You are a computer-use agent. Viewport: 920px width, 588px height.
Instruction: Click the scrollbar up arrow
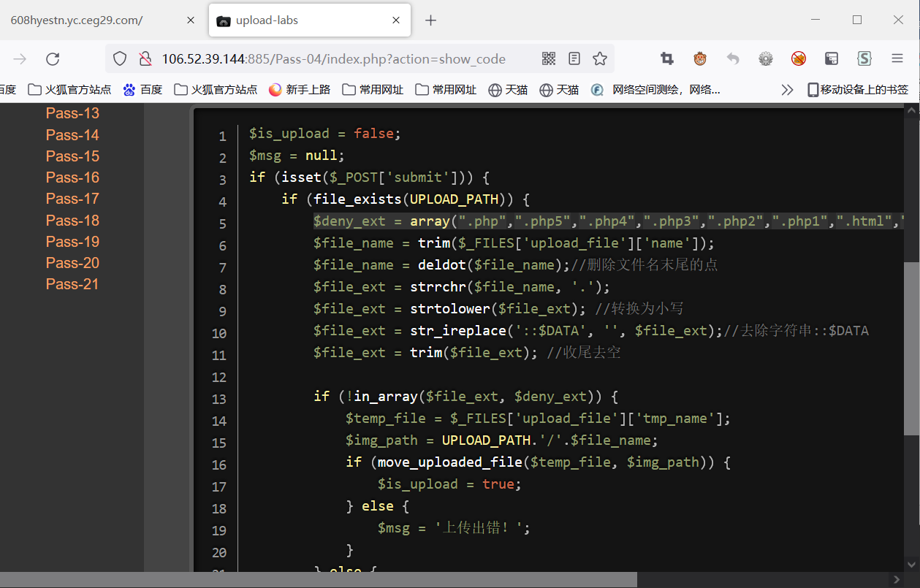coord(911,110)
